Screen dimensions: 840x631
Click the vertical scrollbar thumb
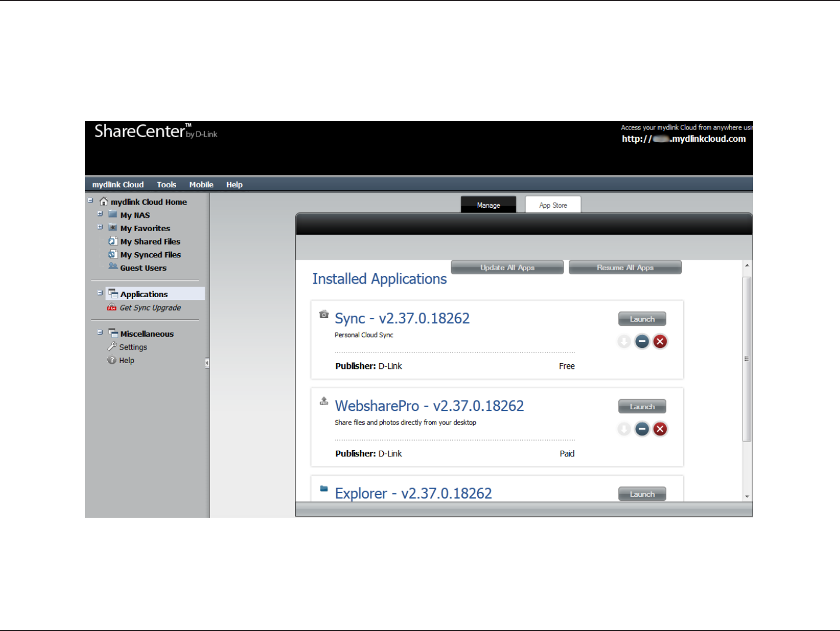click(x=747, y=359)
